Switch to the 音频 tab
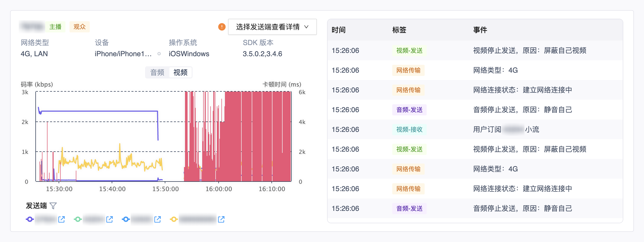This screenshot has width=644, height=242. 157,72
